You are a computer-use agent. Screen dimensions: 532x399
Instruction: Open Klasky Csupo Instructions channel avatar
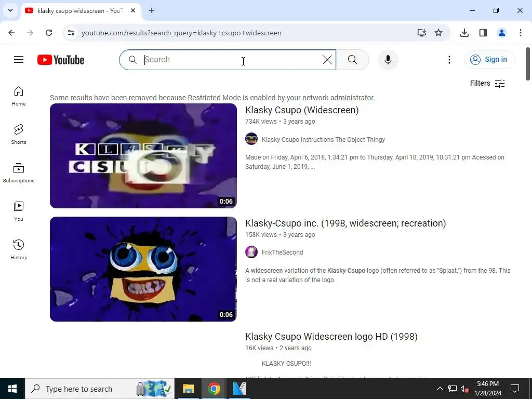[251, 139]
